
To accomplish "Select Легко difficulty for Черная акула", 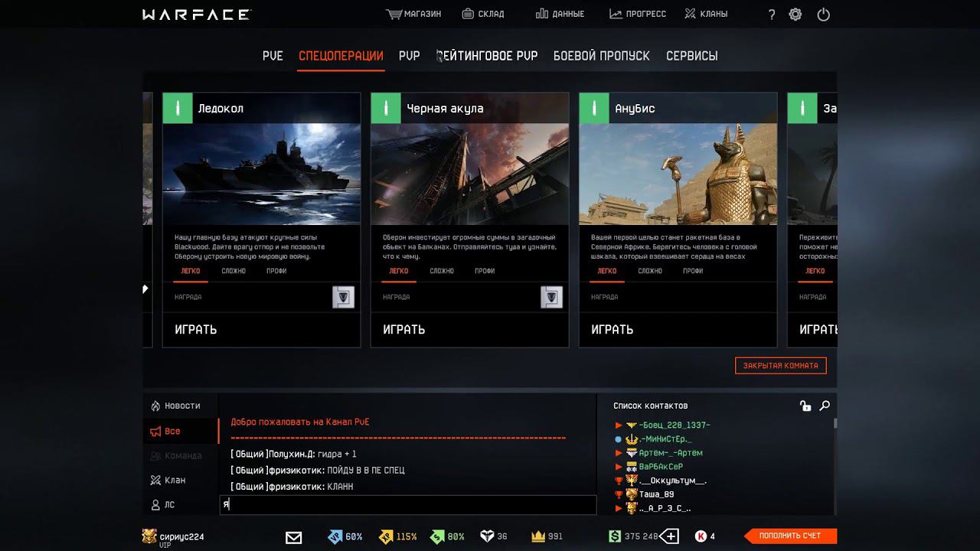I will coord(399,271).
